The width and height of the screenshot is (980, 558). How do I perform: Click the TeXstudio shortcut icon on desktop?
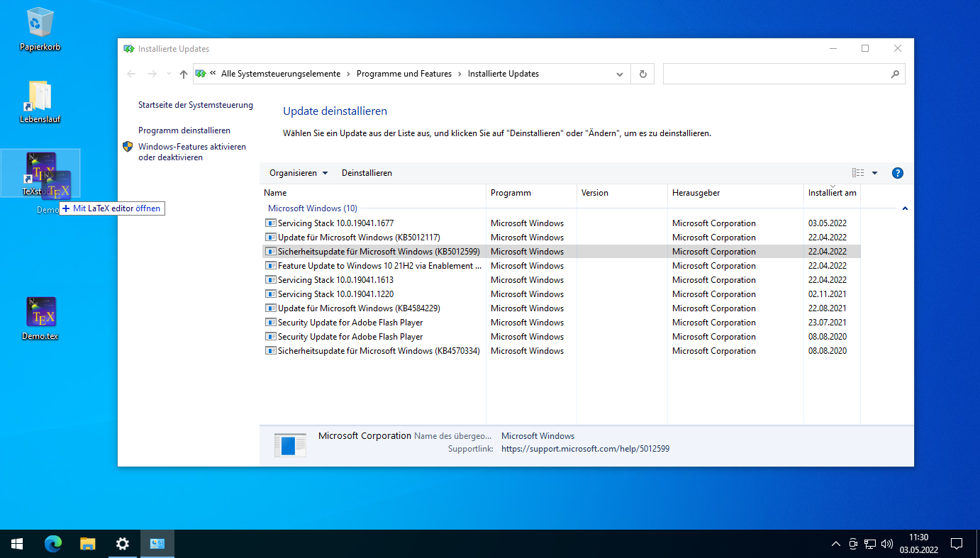tap(40, 172)
